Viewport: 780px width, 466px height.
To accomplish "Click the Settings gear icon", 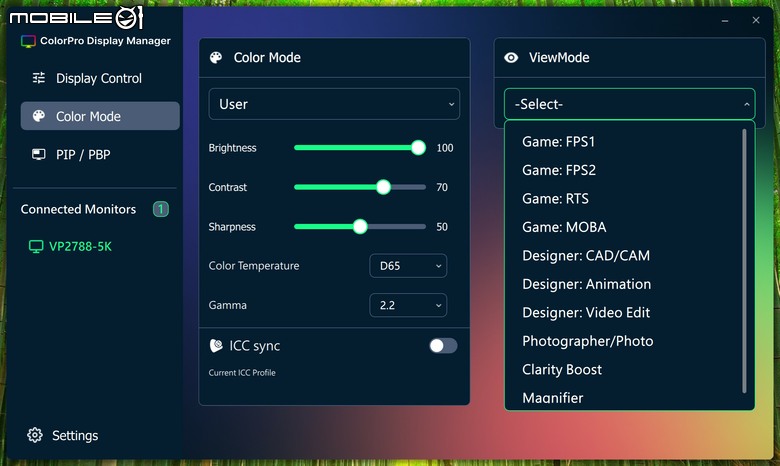I will tap(35, 435).
